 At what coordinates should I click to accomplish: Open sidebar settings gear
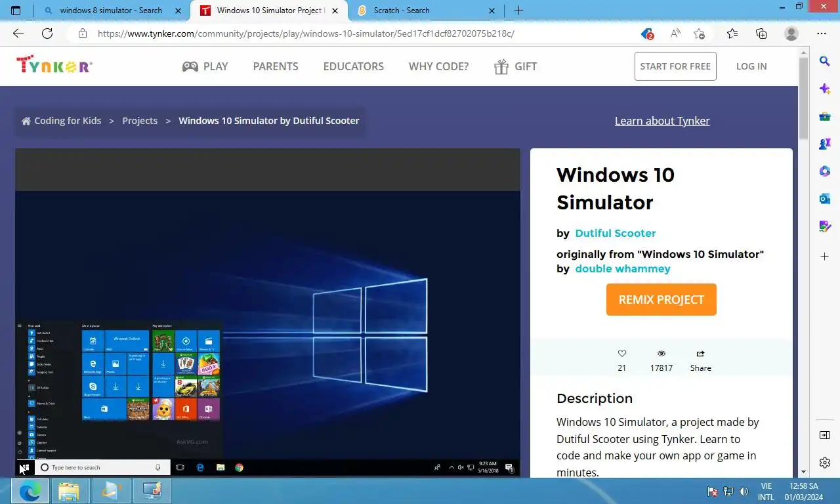[825, 463]
